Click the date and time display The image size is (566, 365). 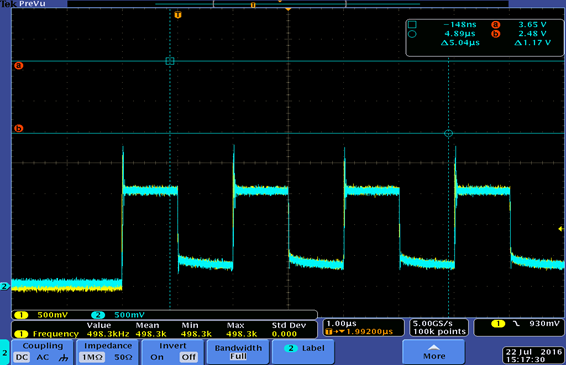point(533,356)
